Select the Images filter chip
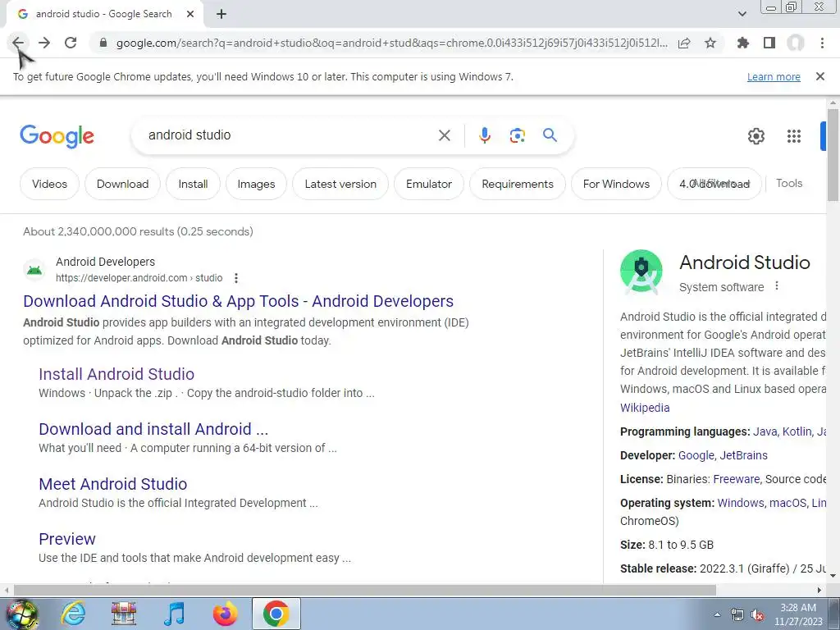This screenshot has width=840, height=630. (x=256, y=184)
